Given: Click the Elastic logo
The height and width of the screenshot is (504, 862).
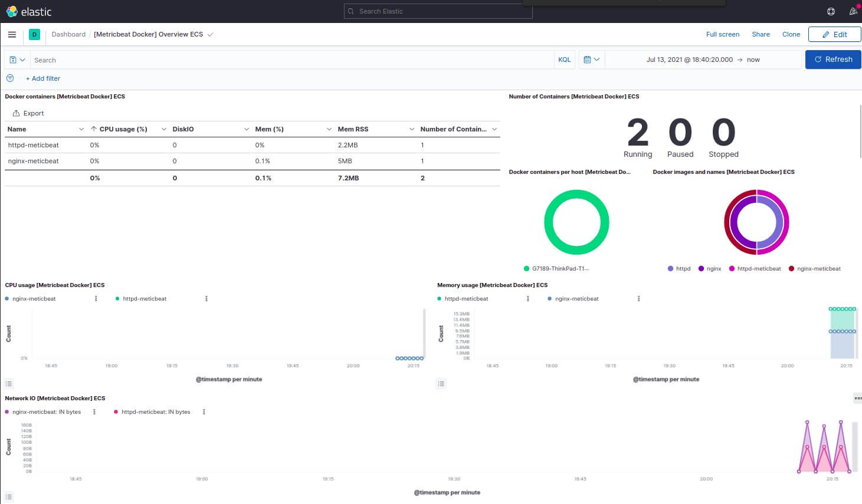Looking at the screenshot, I should point(28,12).
